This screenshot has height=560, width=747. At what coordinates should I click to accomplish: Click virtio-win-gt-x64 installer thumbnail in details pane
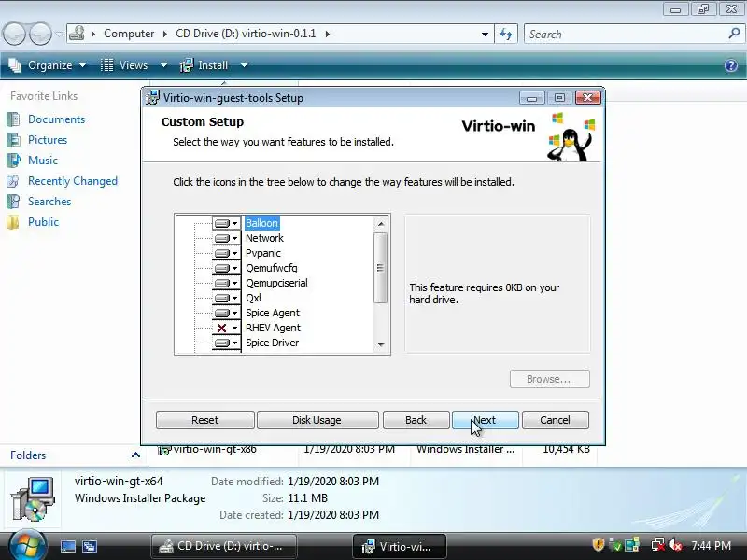click(34, 498)
